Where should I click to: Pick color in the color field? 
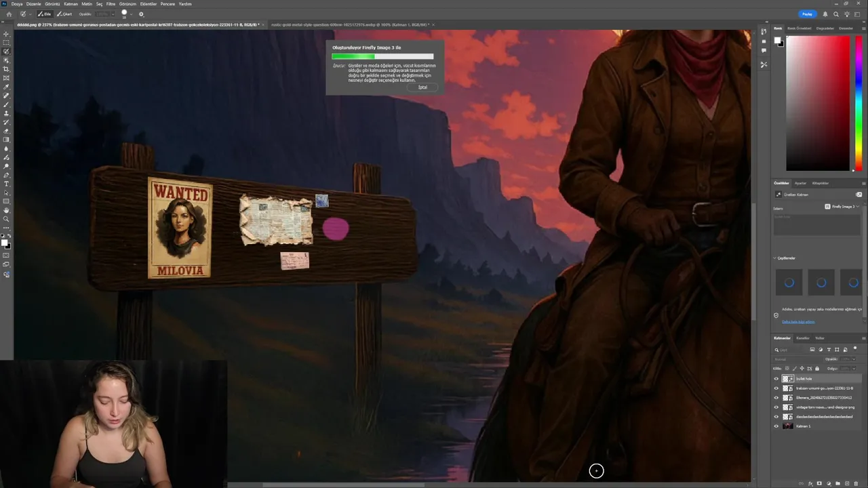817,102
